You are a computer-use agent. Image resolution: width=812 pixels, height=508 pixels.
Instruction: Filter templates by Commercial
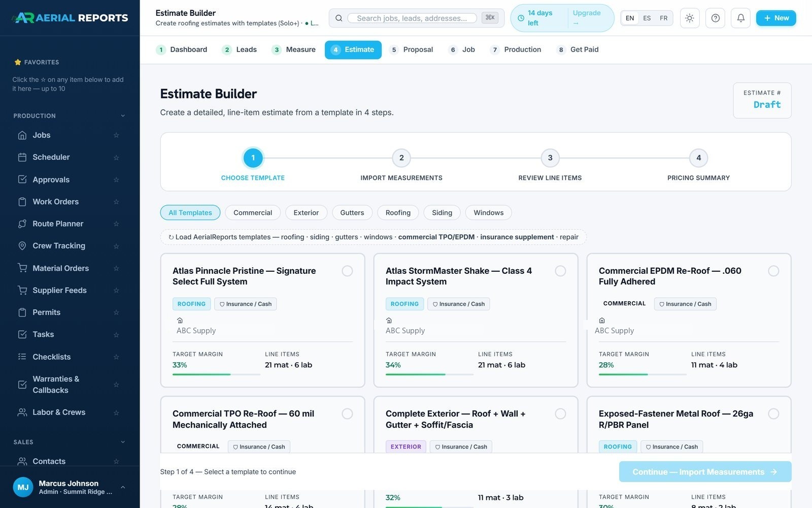253,212
